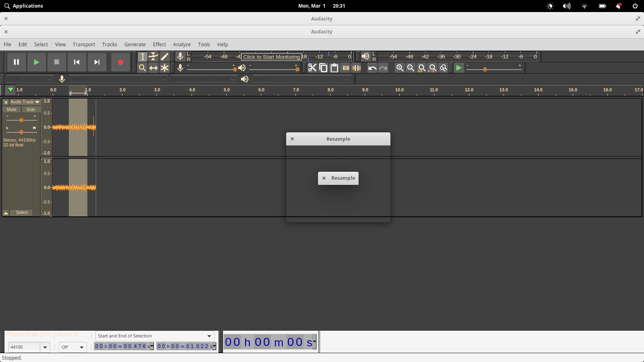This screenshot has width=644, height=362.
Task: Open the Snap-To Off dropdown
Action: [x=73, y=347]
